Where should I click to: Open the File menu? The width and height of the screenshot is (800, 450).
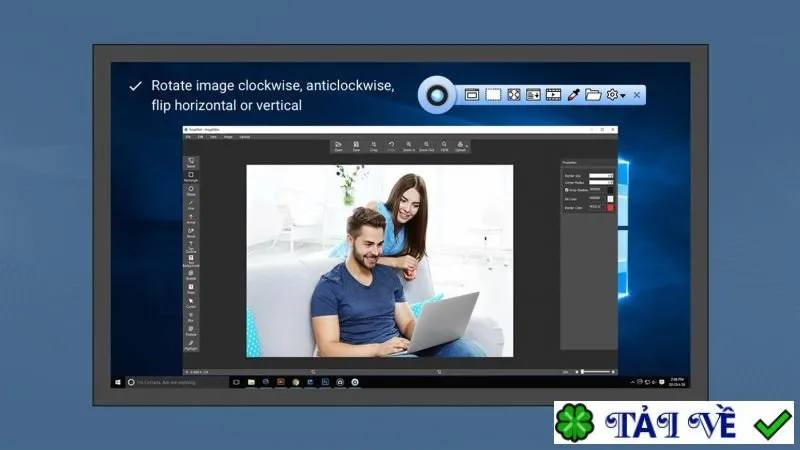pos(188,137)
